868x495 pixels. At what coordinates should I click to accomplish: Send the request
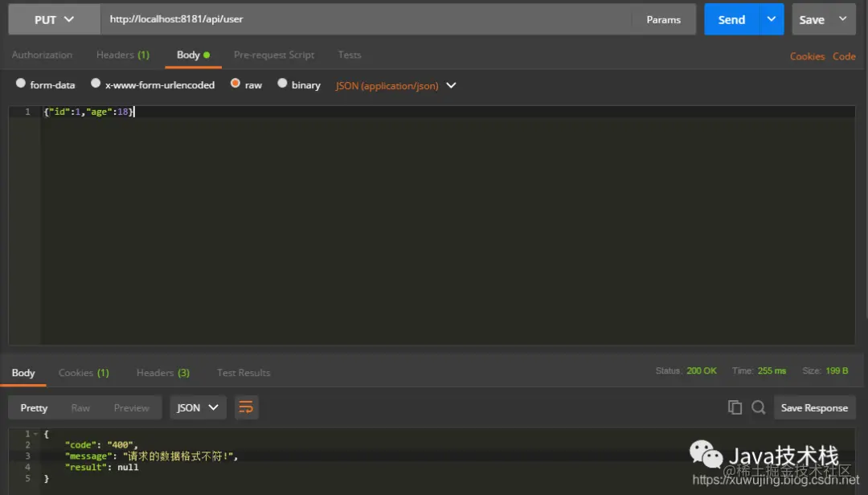731,19
